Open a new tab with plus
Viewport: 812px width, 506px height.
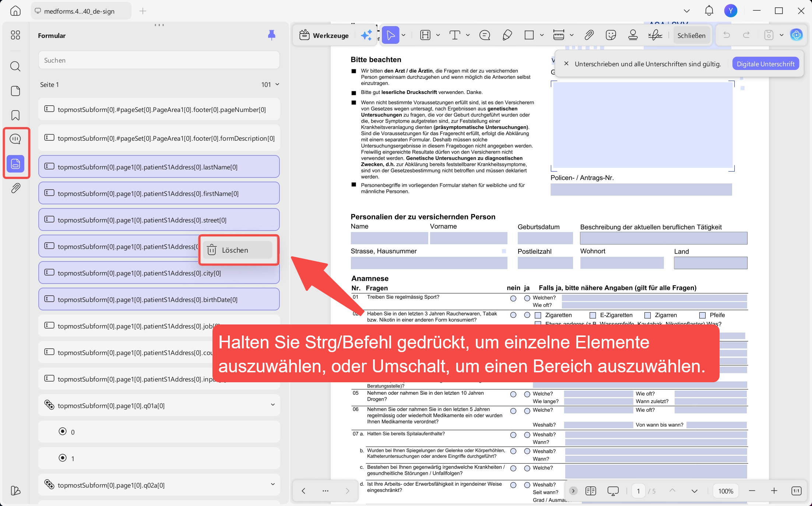[x=143, y=11]
